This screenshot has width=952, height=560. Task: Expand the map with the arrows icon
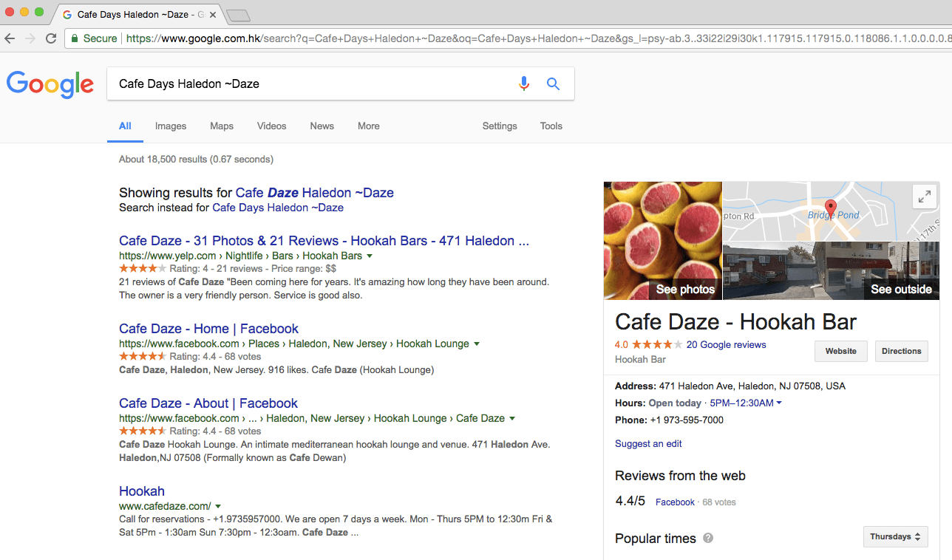coord(924,197)
